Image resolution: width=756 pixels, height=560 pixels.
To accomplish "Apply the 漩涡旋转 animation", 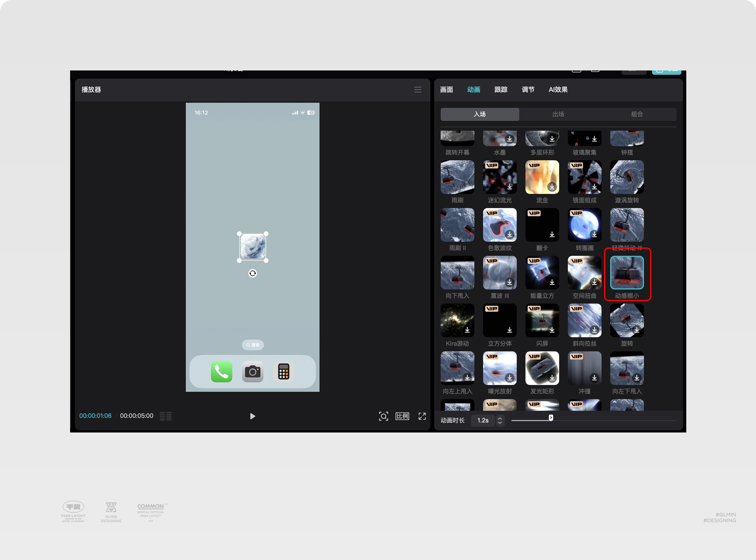I will click(627, 177).
